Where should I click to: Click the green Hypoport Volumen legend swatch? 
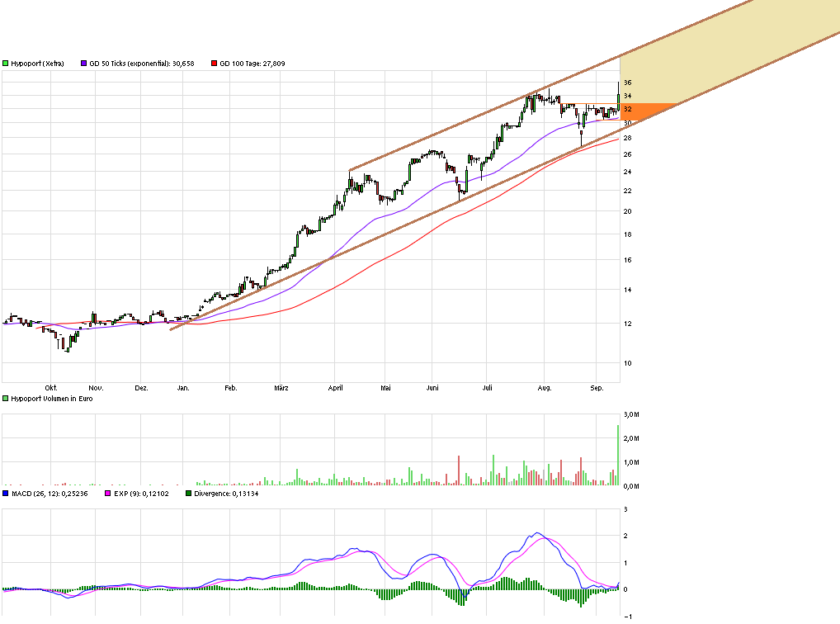coord(5,399)
